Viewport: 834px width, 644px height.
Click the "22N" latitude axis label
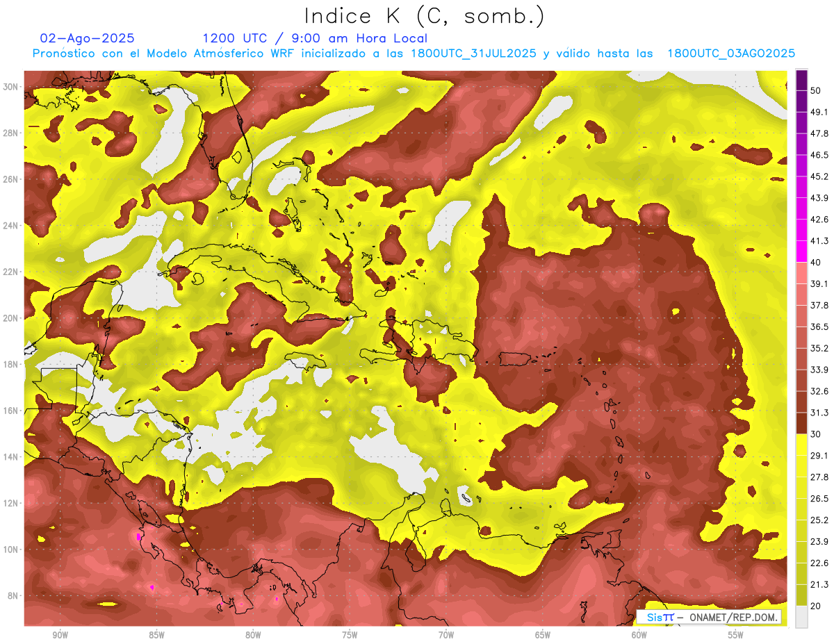pos(11,272)
